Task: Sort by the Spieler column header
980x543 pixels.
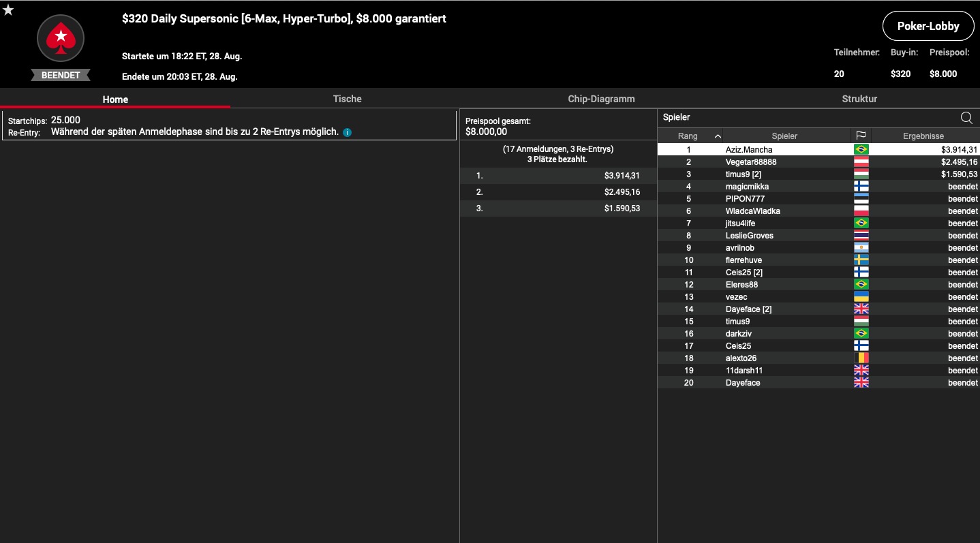Action: click(x=784, y=136)
